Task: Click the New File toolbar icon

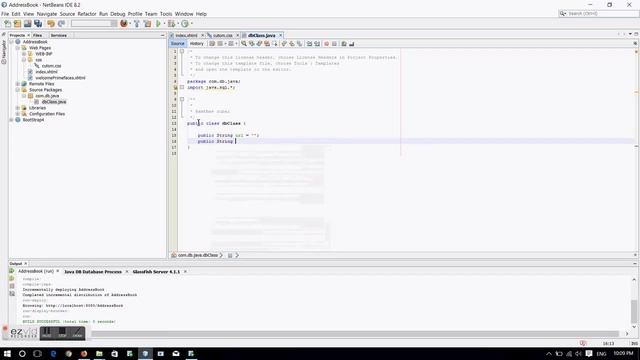Action: click(7, 24)
